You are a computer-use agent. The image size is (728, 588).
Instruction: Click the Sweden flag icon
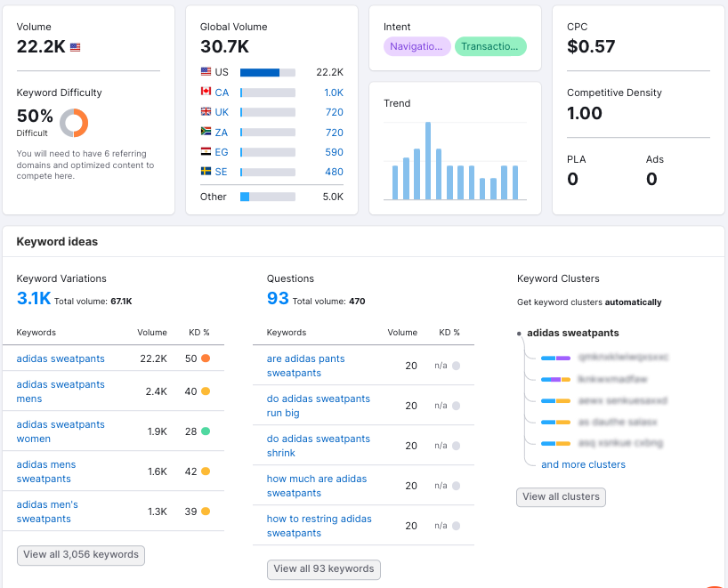[x=206, y=172]
